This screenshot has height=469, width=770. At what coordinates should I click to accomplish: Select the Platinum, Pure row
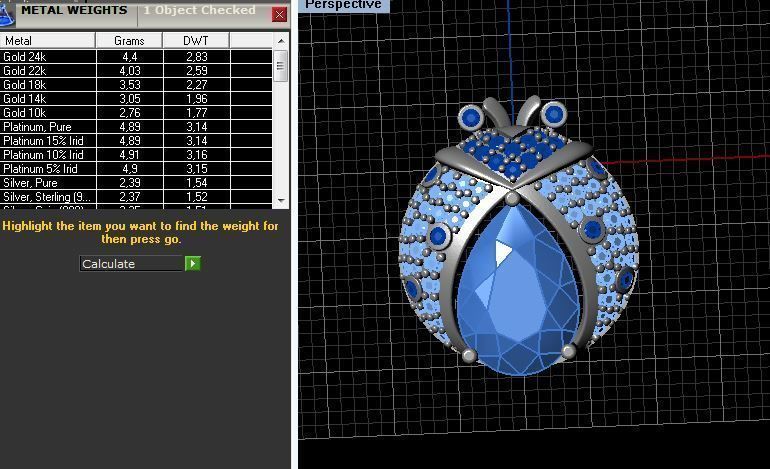[x=136, y=127]
